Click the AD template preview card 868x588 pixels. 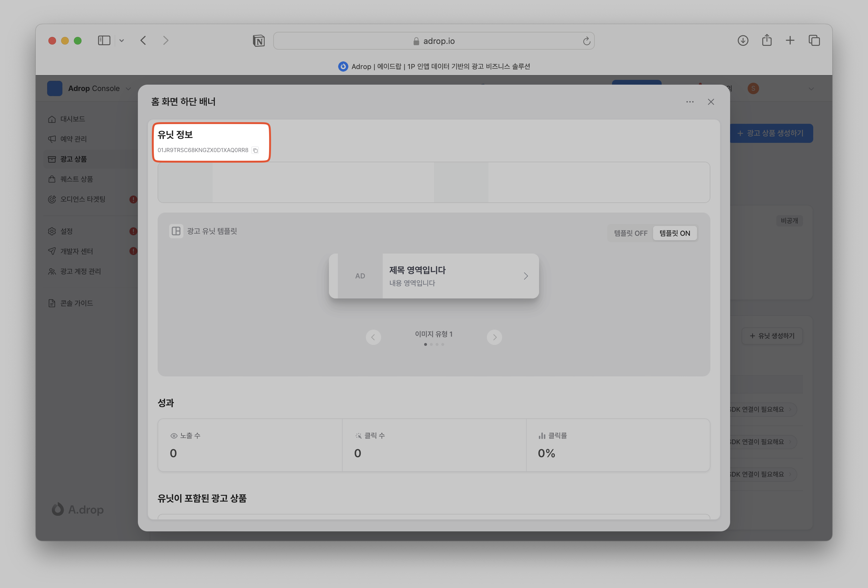coord(434,276)
